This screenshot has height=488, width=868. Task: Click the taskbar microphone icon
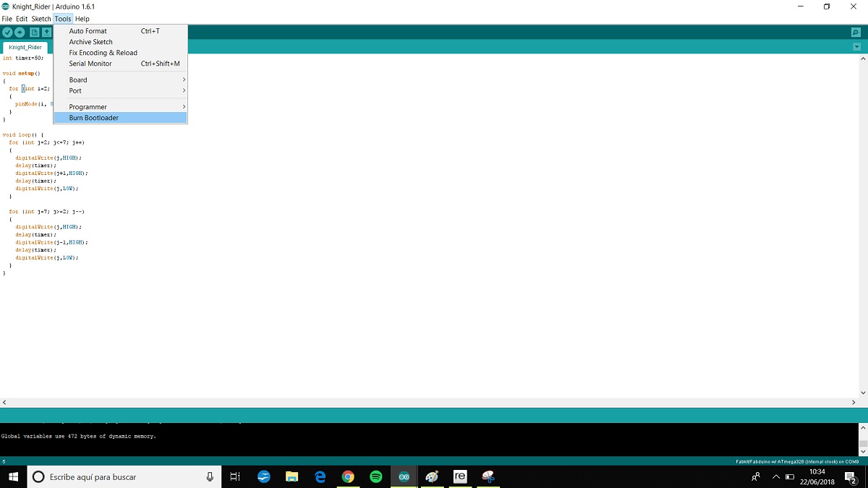point(210,476)
